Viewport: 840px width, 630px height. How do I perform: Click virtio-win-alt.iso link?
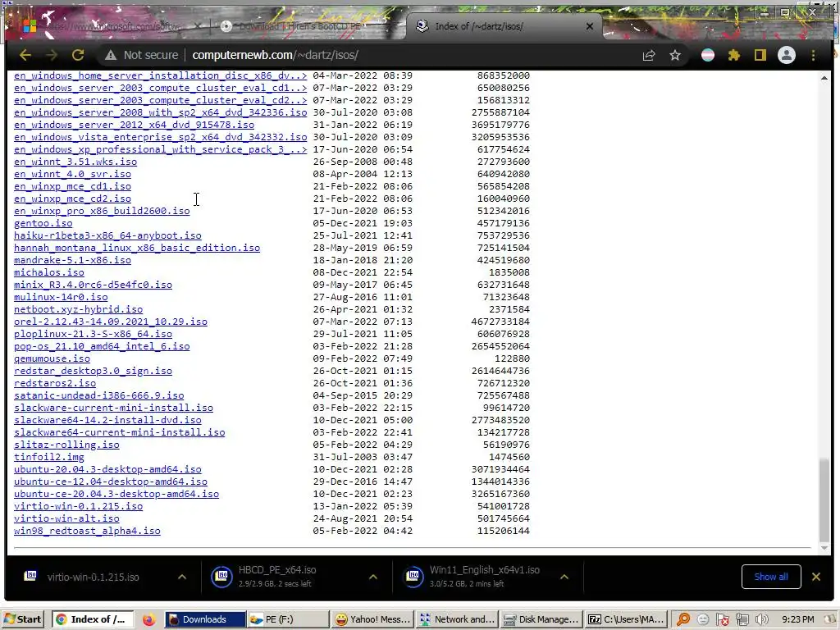pos(66,519)
